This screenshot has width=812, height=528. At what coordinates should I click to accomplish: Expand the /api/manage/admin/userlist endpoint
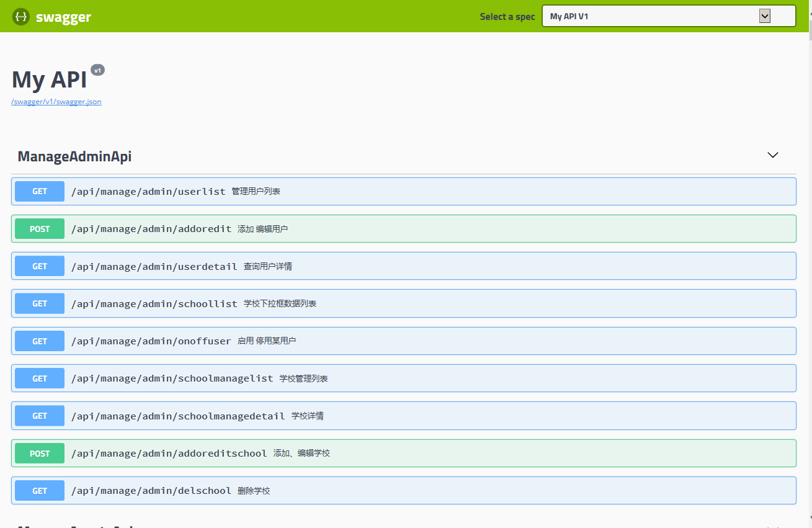(x=404, y=192)
